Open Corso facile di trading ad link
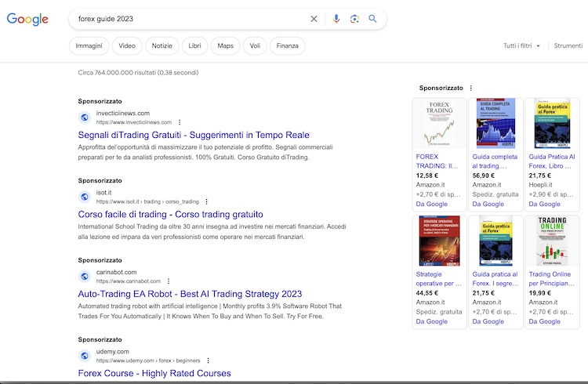This screenshot has width=588, height=384. click(x=171, y=215)
